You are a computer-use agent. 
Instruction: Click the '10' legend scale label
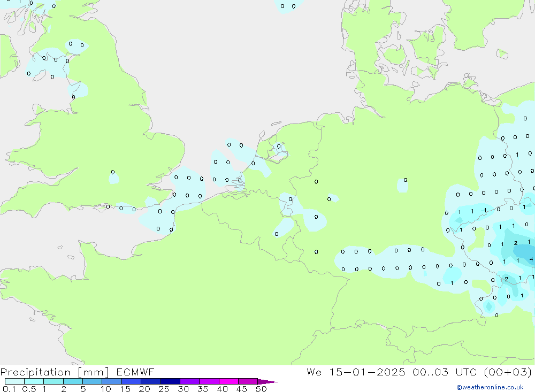tap(106, 389)
